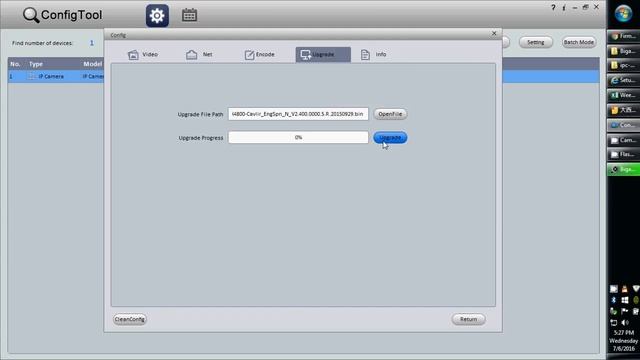Open the Firm... taskbar item
The height and width of the screenshot is (360, 640).
click(x=623, y=36)
